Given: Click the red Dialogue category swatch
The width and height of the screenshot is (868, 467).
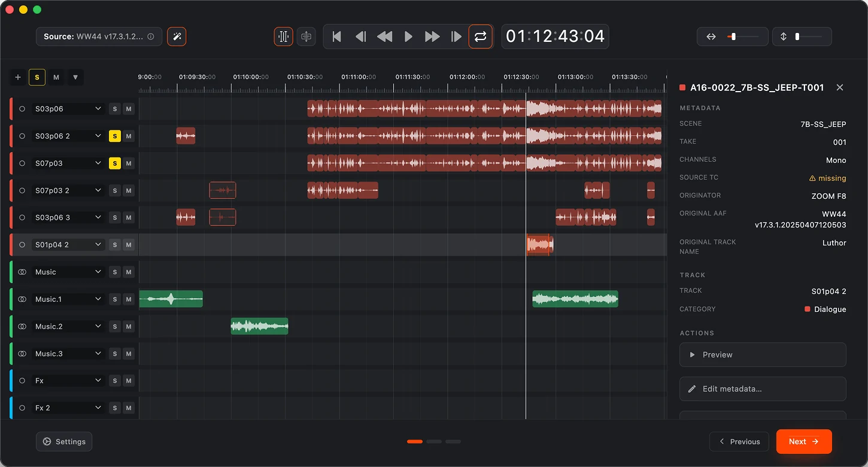Looking at the screenshot, I should tap(808, 310).
